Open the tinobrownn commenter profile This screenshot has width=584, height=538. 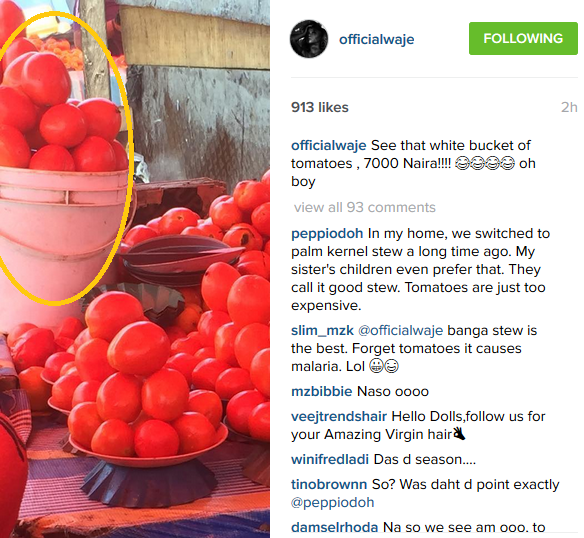(x=329, y=484)
